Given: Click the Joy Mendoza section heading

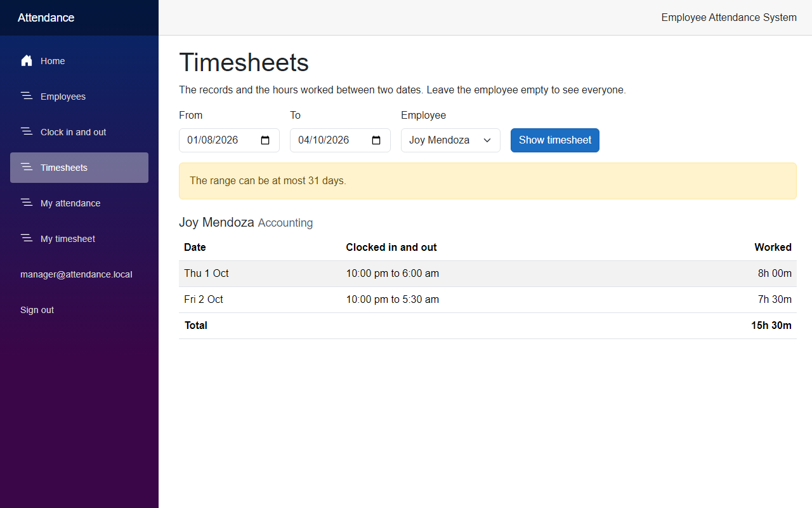Looking at the screenshot, I should (216, 223).
